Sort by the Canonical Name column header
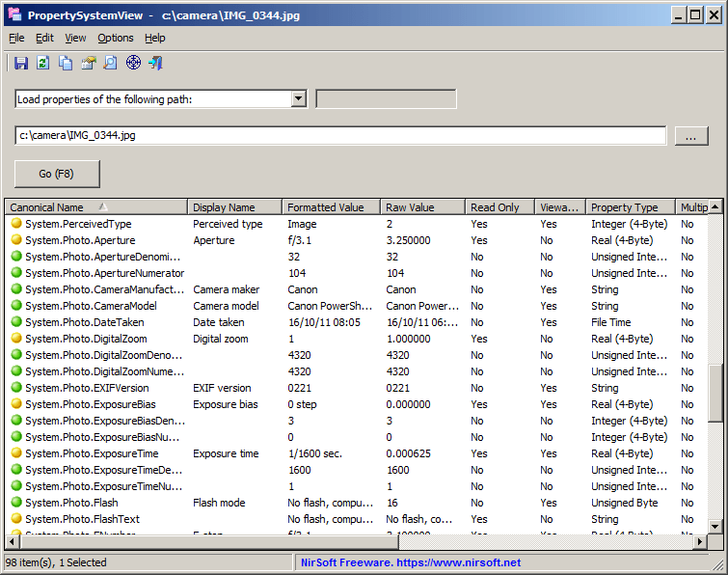Screen dimensions: 728x575 96,207
